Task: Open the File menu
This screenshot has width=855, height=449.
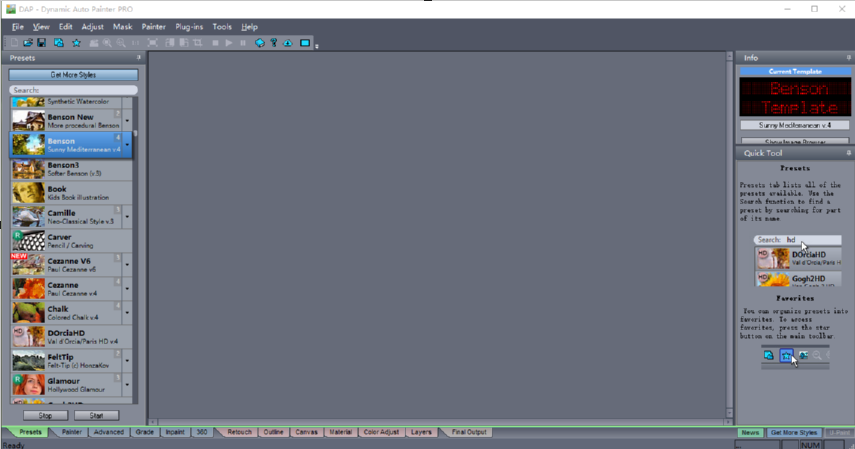Action: [x=17, y=27]
